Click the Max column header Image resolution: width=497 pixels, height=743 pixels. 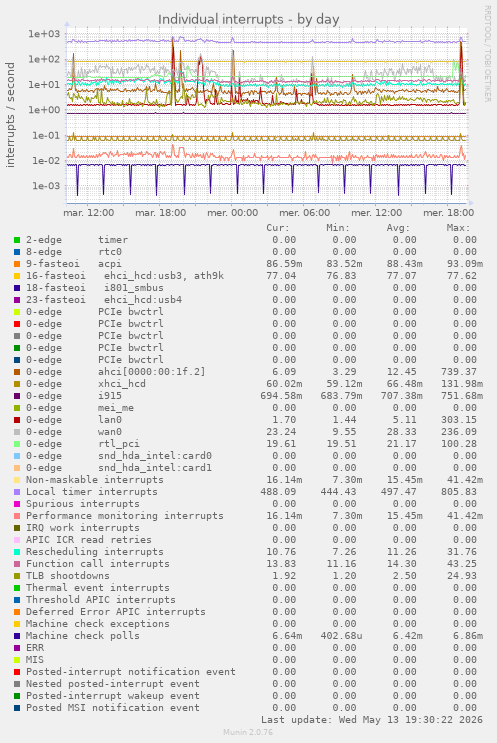[x=458, y=228]
